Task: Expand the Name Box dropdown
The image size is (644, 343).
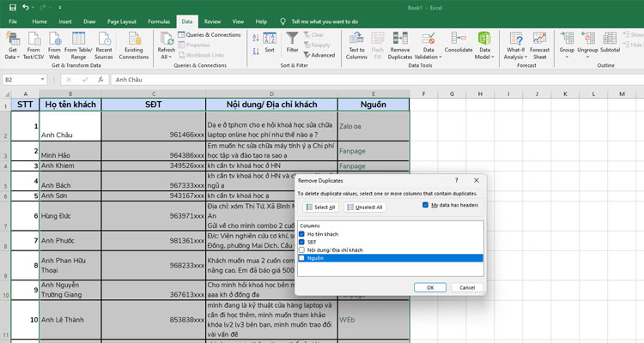Action: tap(42, 79)
